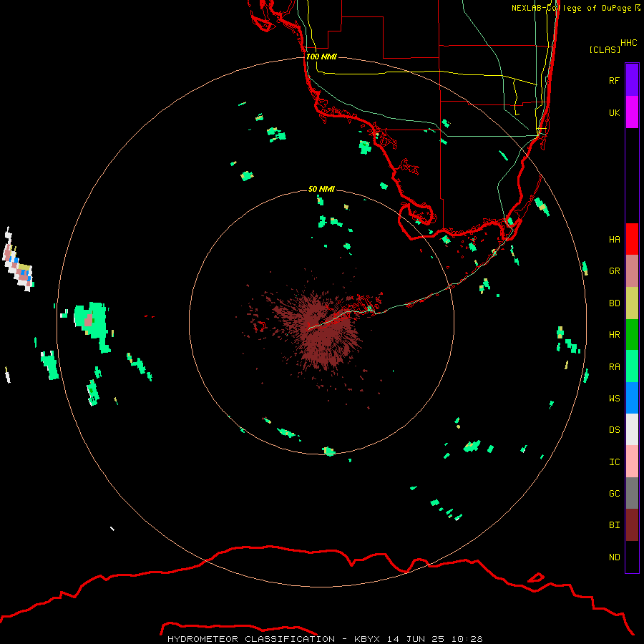
Task: Click the Hydrometeor Classification KBYX title caption
Action: (x=325, y=639)
